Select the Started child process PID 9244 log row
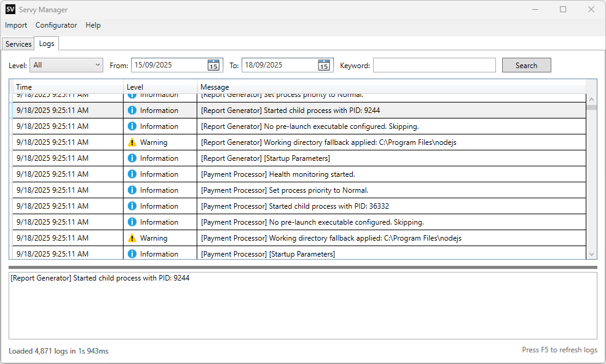The width and height of the screenshot is (606, 364). (307, 110)
